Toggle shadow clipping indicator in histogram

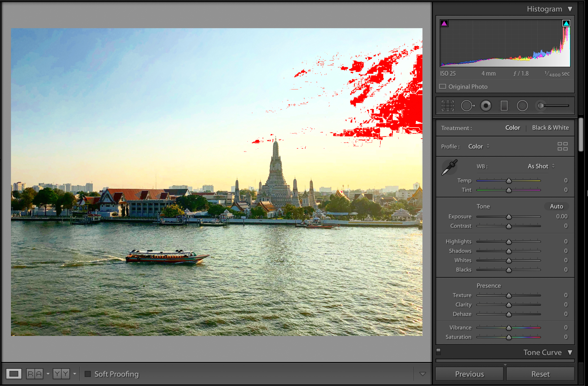click(x=444, y=23)
